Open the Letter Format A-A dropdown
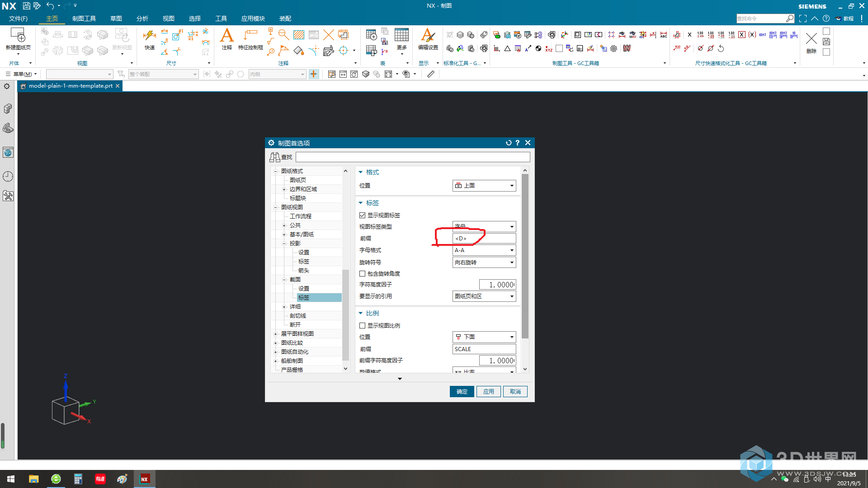Screen dimensions: 868x488 click(x=484, y=250)
